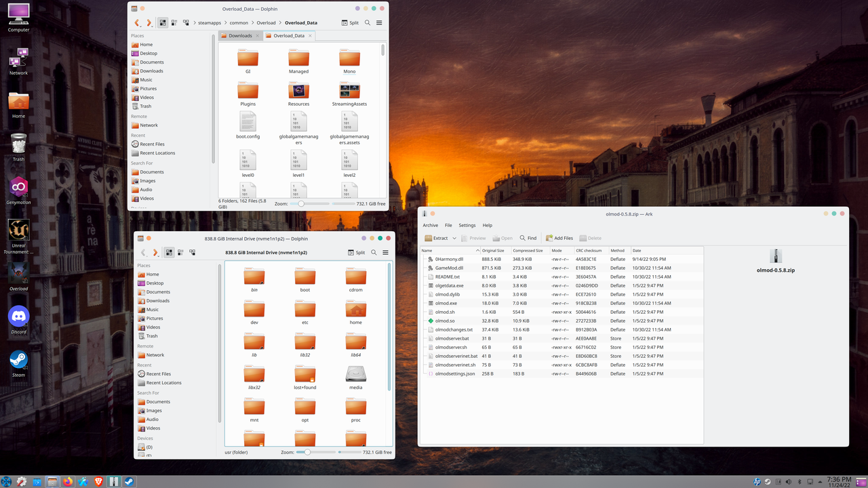Switch Internal Drive window to Details view
This screenshot has height=488, width=868.
pyautogui.click(x=193, y=253)
